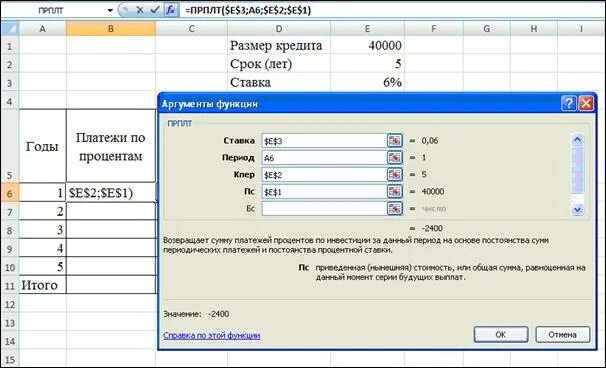Click cell A7 containing 2

tap(43, 211)
